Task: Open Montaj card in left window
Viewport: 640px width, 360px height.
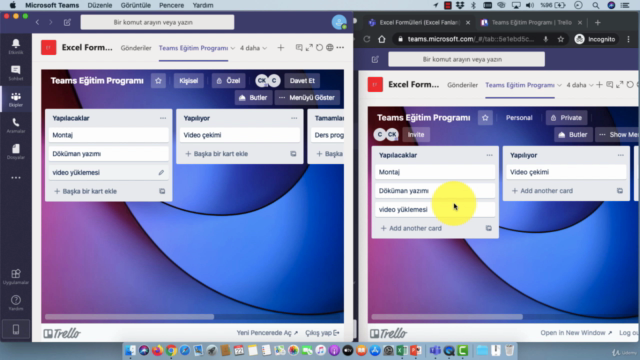Action: (x=109, y=135)
